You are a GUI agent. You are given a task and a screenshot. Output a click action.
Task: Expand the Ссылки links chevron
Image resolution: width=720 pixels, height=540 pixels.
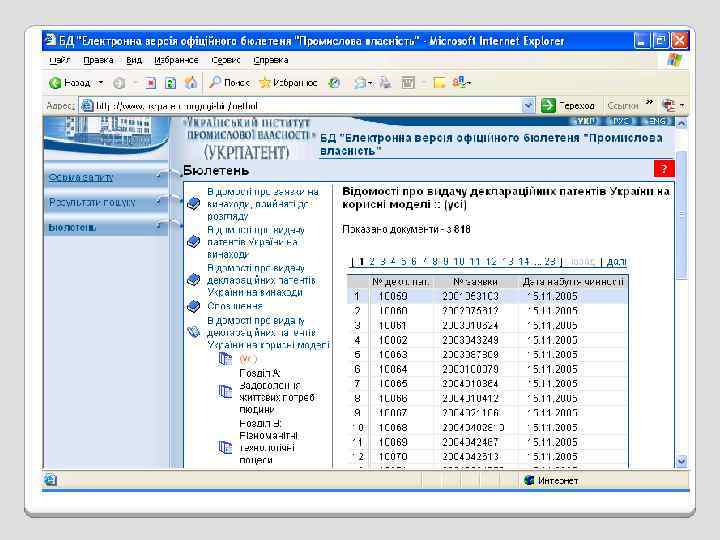coord(649,102)
